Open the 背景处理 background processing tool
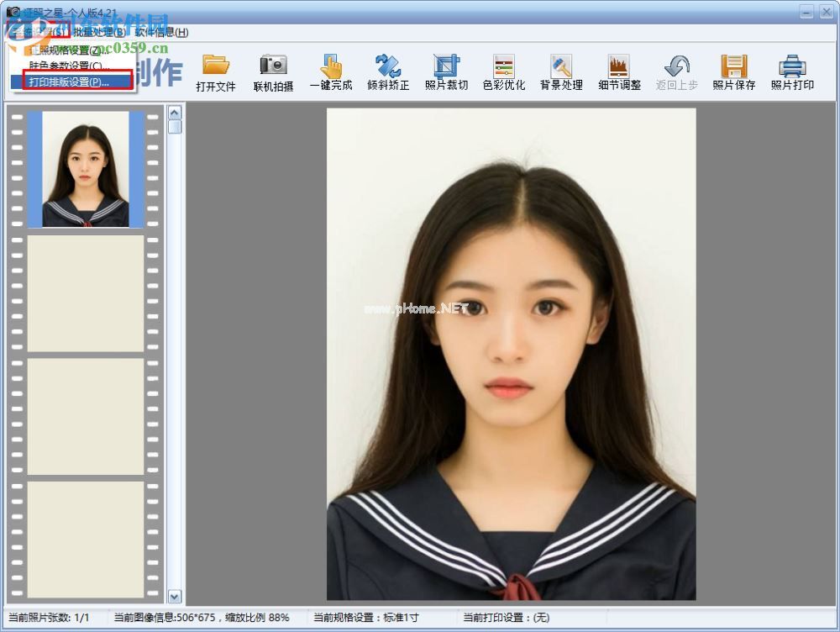Viewport: 840px width, 632px height. (561, 67)
